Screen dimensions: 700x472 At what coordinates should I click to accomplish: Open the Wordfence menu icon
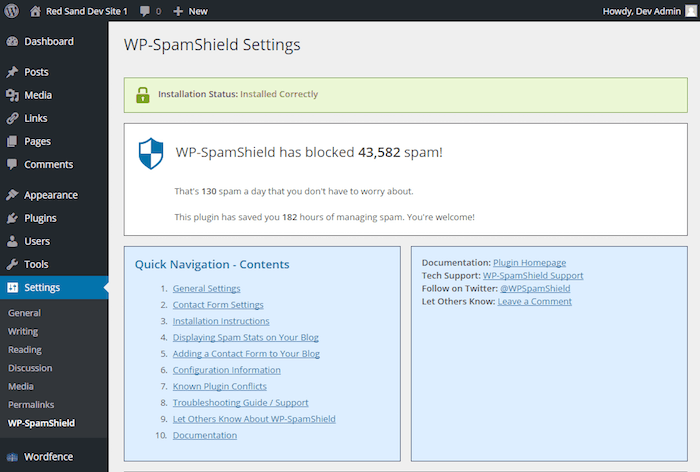[12, 457]
